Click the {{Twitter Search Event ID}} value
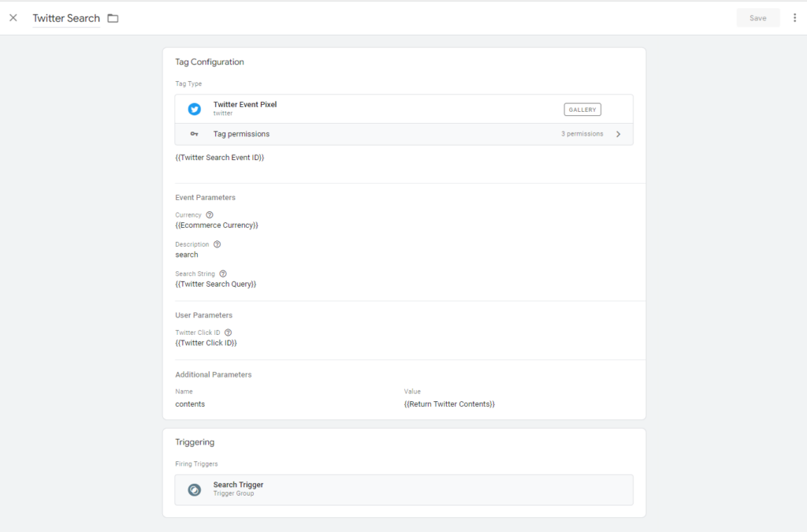The width and height of the screenshot is (807, 532). coord(219,158)
